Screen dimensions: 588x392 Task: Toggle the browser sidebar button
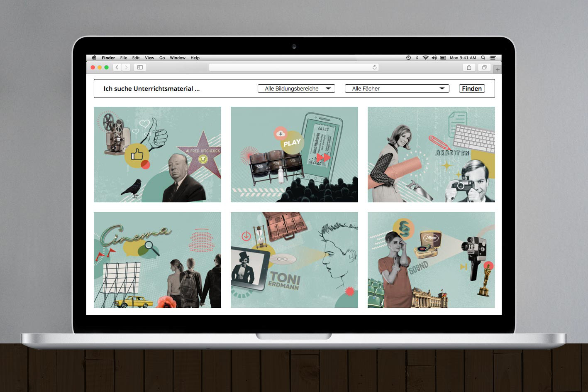click(140, 67)
